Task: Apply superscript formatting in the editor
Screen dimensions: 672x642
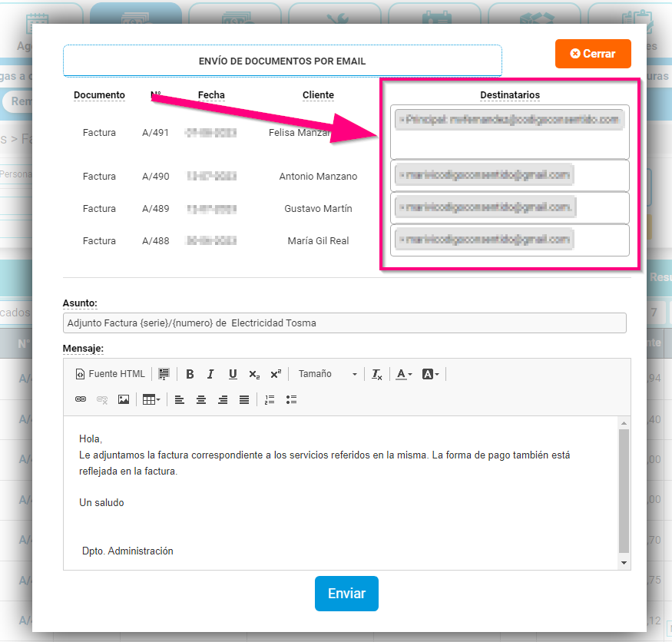Action: click(x=275, y=374)
